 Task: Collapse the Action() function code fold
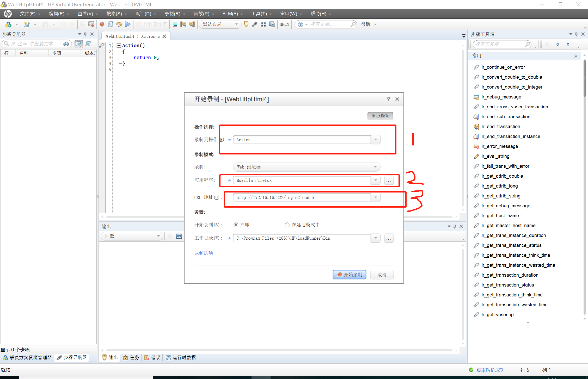point(119,46)
